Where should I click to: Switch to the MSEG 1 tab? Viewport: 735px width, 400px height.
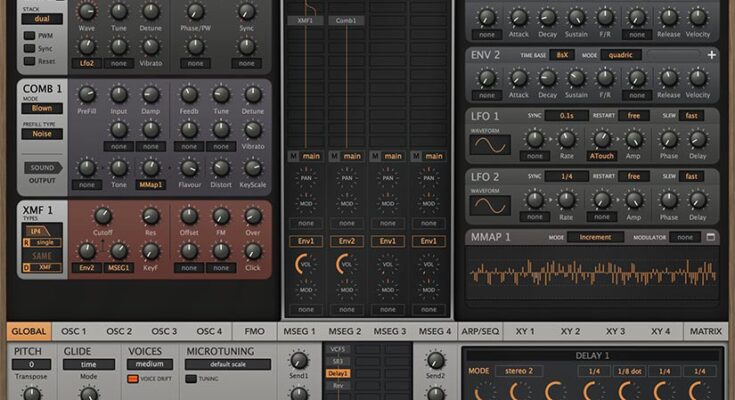pyautogui.click(x=299, y=331)
